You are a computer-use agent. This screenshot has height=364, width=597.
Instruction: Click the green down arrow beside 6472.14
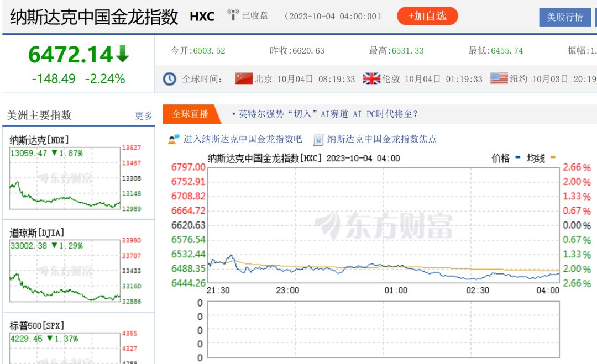(x=123, y=54)
